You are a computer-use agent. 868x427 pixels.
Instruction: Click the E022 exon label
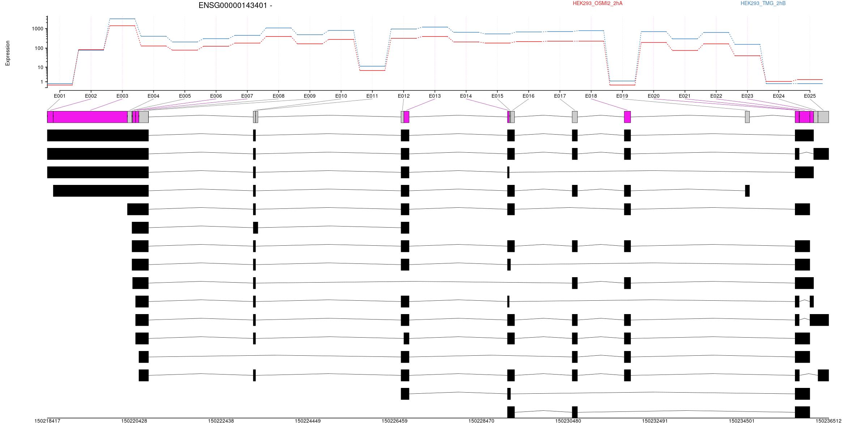716,96
